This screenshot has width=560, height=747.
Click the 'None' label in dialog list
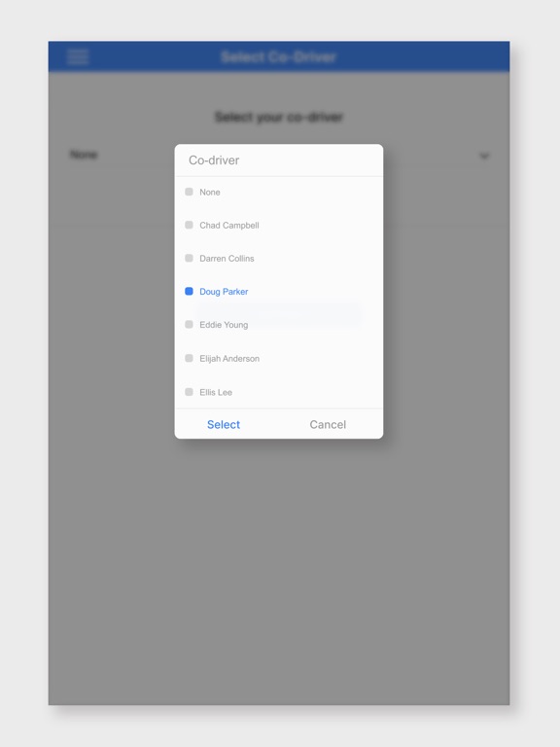tap(210, 192)
